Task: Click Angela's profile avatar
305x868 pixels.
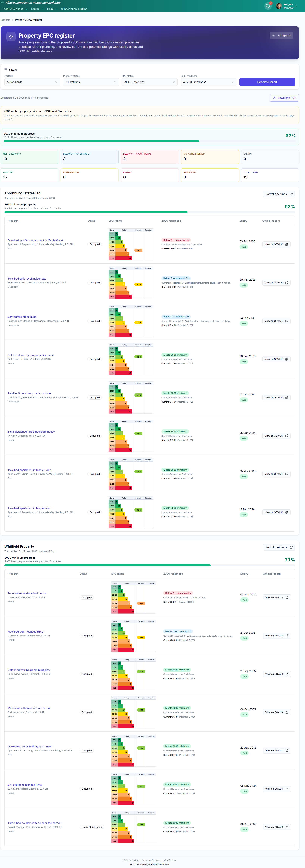Action: (279, 6)
